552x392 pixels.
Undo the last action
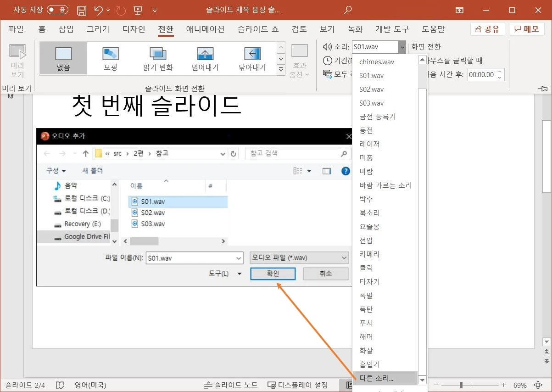(98, 10)
